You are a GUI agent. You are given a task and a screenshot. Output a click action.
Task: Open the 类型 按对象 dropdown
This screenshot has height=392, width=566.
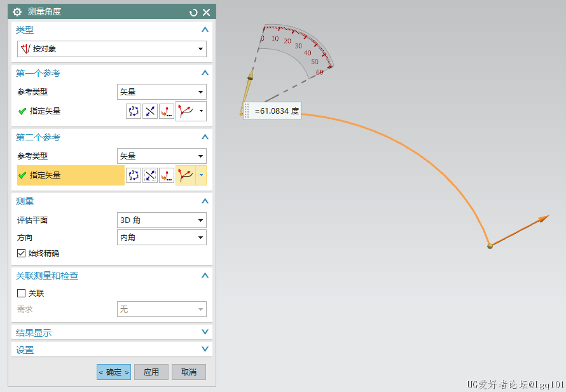112,49
